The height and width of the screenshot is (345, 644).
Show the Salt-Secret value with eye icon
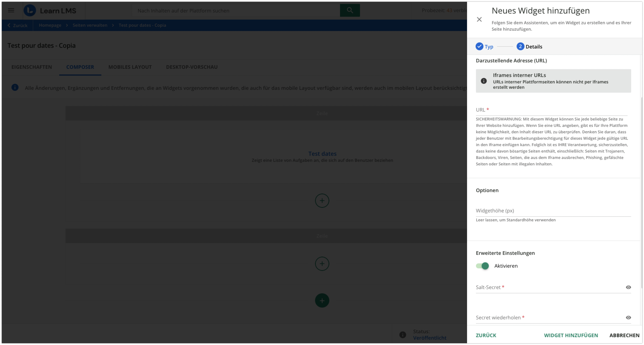pyautogui.click(x=628, y=287)
